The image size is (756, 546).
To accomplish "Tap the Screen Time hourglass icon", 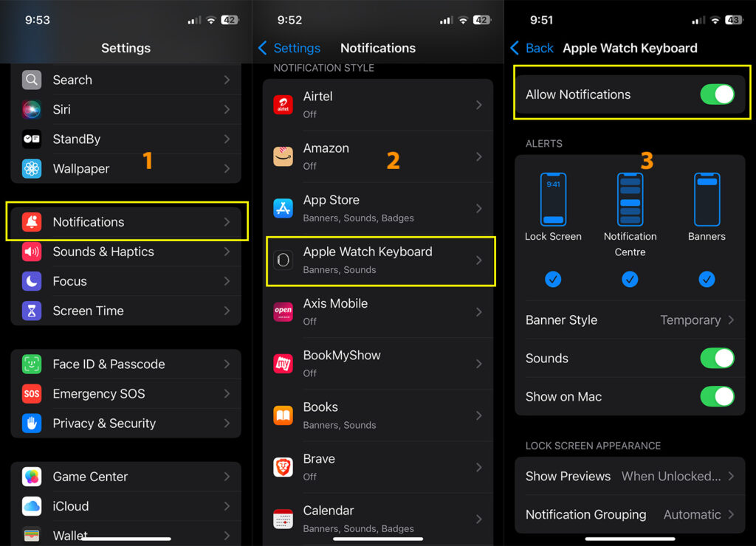I will click(x=32, y=311).
